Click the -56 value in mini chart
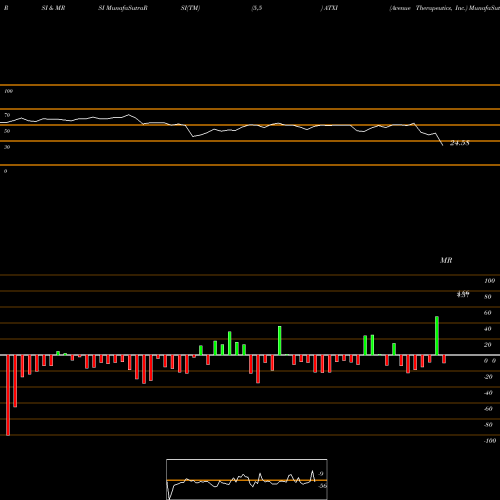Viewport: 500px width, 500px height. (x=322, y=486)
